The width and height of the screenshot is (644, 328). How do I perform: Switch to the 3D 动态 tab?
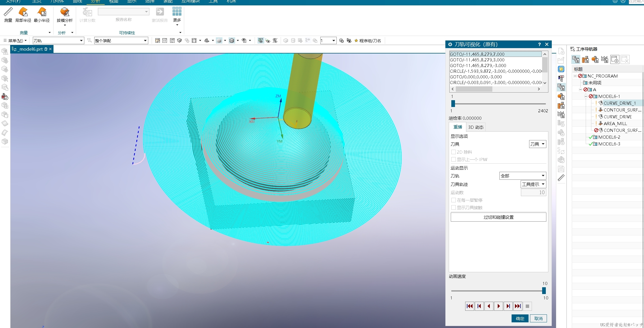[x=476, y=127]
